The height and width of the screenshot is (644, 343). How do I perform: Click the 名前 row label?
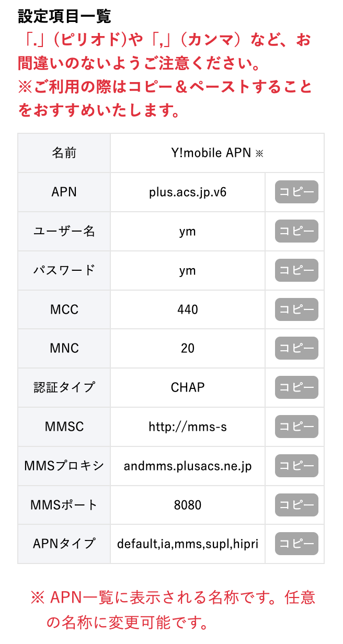pos(64,153)
